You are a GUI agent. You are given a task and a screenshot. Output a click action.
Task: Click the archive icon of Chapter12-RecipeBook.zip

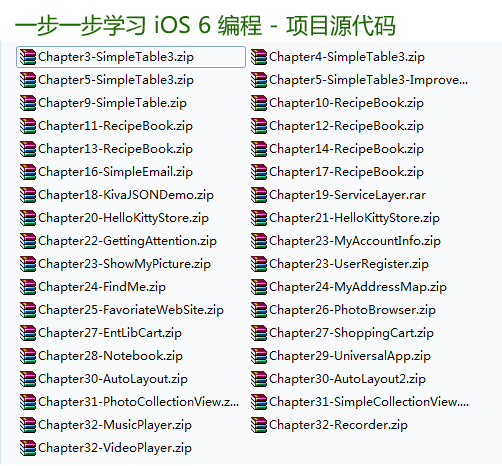pos(259,126)
